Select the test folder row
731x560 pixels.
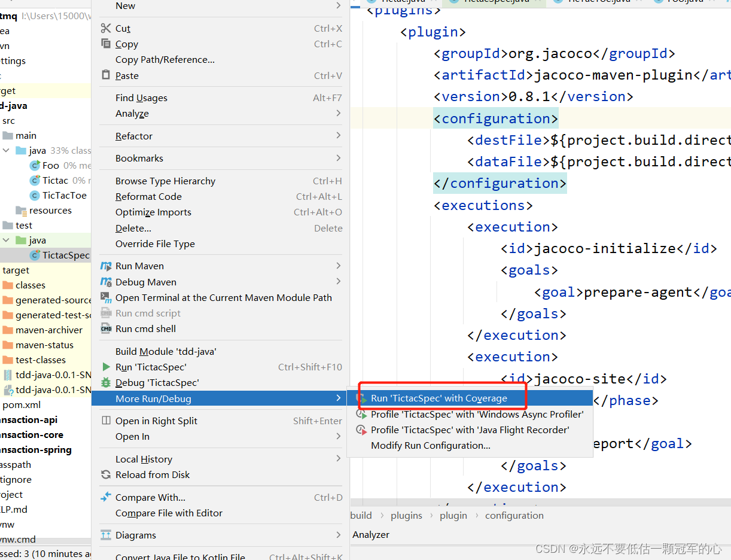point(45,225)
